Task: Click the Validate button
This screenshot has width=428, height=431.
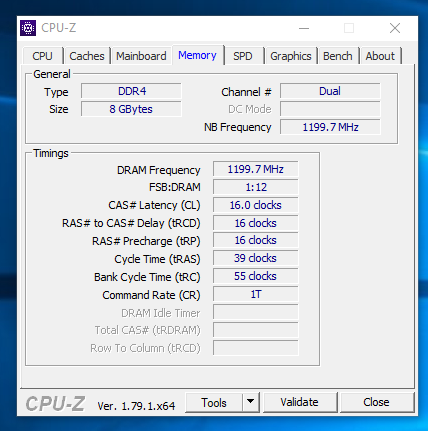Action: coord(299,402)
